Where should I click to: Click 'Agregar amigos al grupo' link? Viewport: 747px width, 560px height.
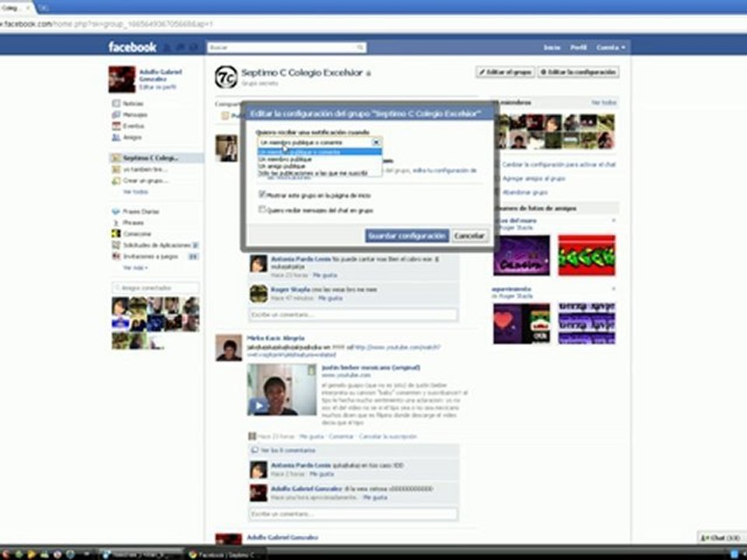tap(534, 179)
